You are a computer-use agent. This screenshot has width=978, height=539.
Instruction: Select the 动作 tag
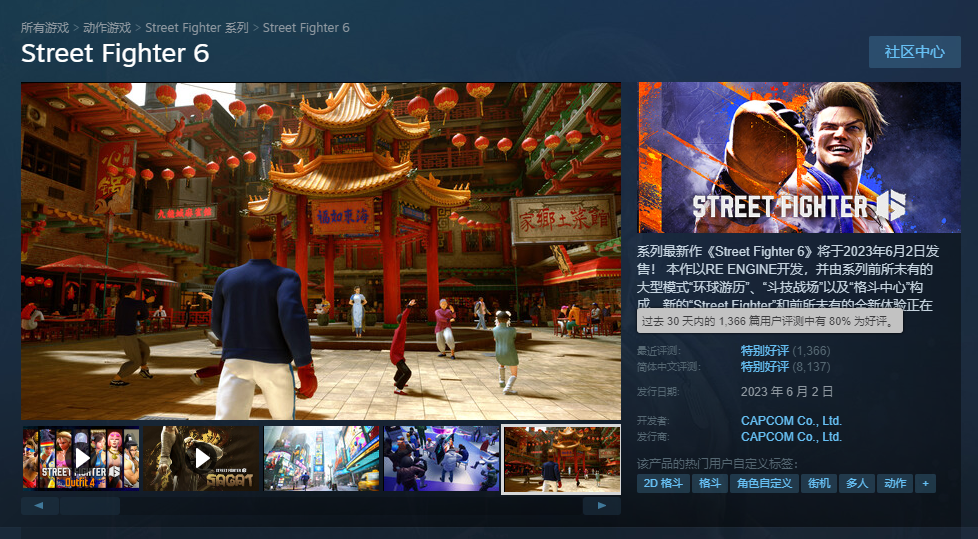click(895, 483)
